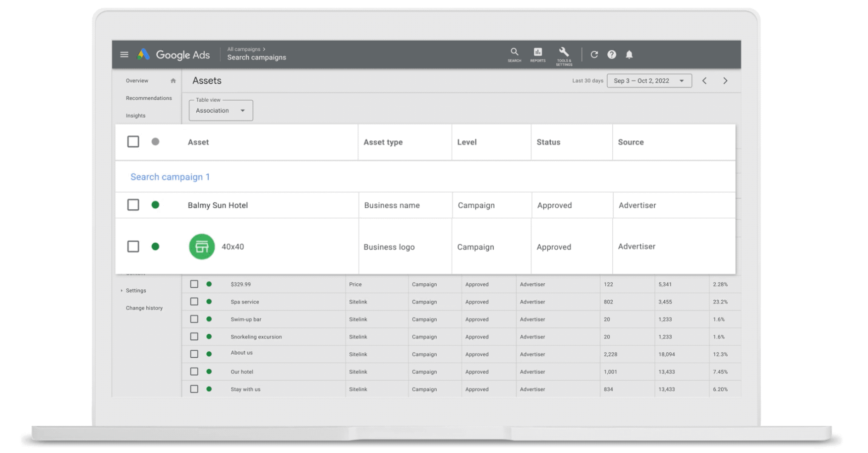Toggle the select-all checkbox in header
This screenshot has height=453, width=868.
[x=133, y=141]
